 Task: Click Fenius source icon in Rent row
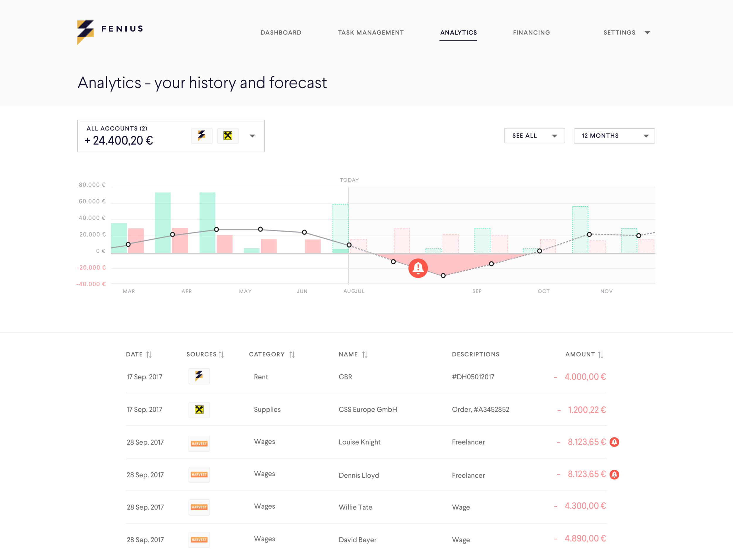click(199, 376)
